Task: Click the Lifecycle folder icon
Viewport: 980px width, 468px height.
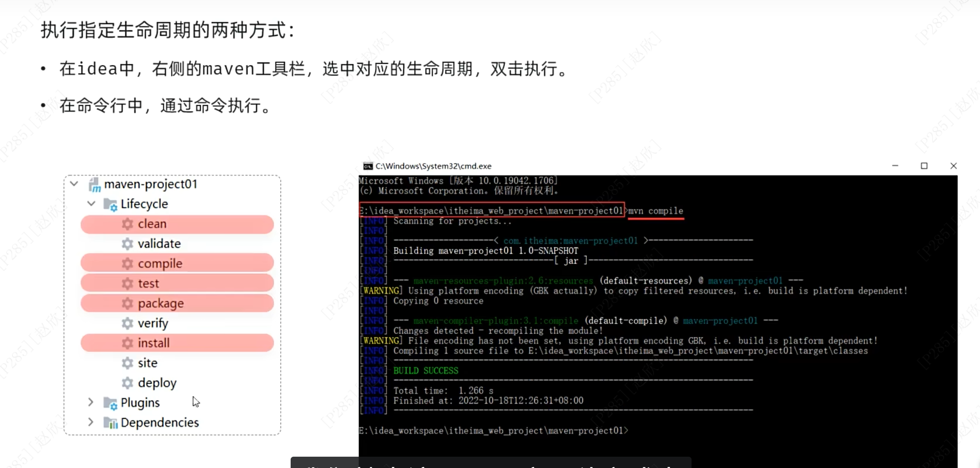Action: (110, 204)
